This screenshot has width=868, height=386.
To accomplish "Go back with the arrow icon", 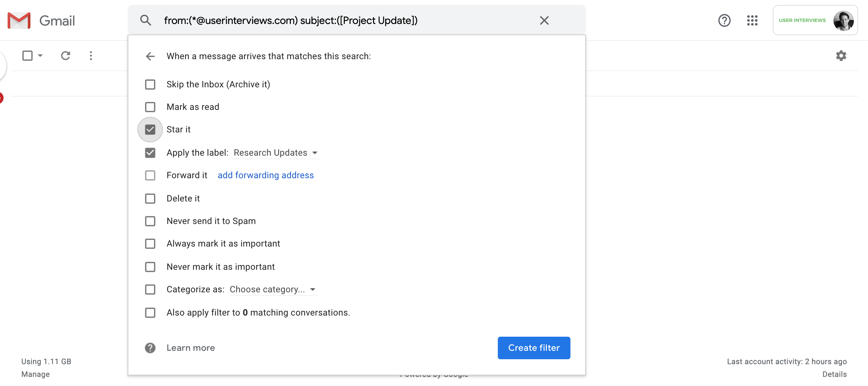I will pyautogui.click(x=150, y=56).
